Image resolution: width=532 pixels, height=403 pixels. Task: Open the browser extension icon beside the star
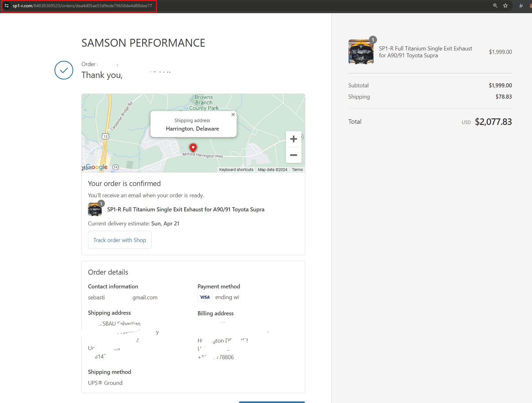pyautogui.click(x=521, y=6)
